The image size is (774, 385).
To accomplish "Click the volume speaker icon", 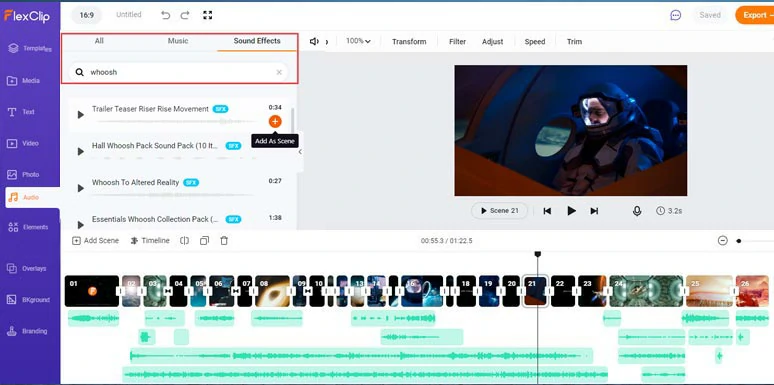I will click(x=314, y=41).
